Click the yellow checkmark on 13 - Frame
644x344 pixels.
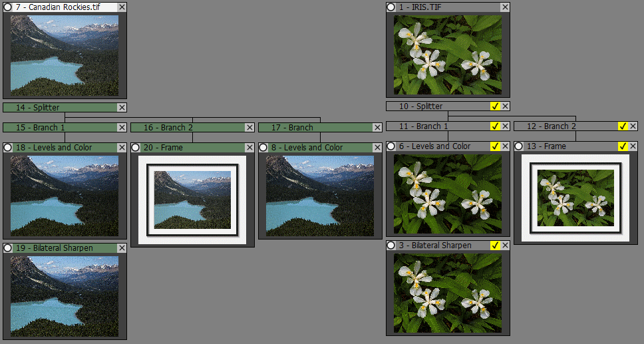click(623, 146)
